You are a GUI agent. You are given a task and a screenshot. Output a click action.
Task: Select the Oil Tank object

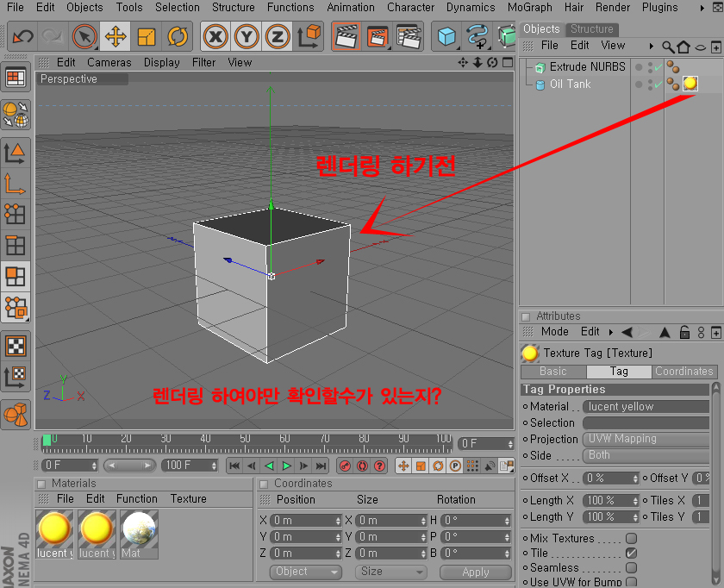[570, 84]
